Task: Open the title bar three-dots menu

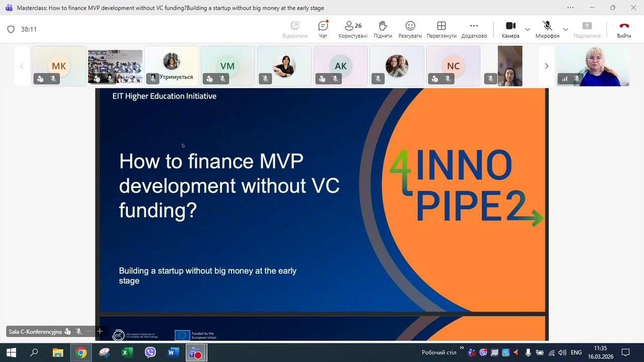Action: click(570, 8)
